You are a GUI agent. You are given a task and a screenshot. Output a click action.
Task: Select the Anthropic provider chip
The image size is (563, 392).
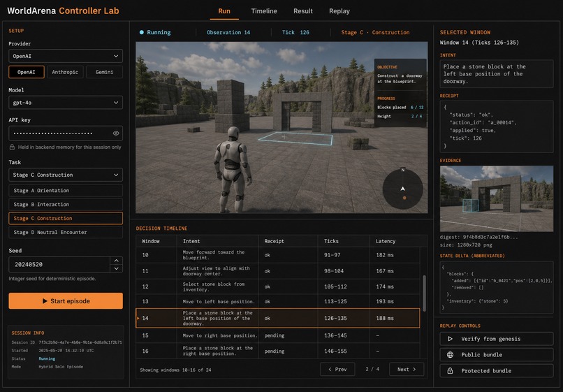(x=65, y=72)
